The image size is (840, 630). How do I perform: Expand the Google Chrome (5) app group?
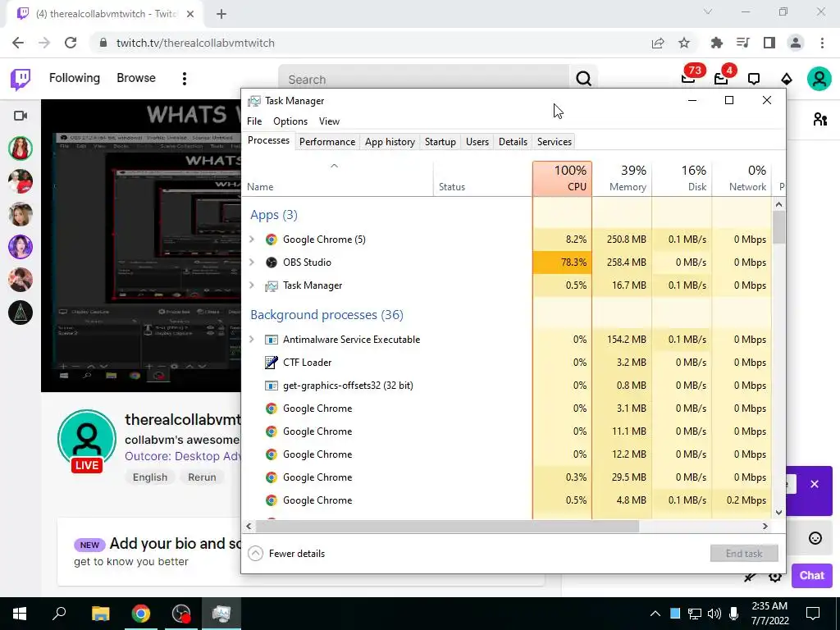[252, 240]
